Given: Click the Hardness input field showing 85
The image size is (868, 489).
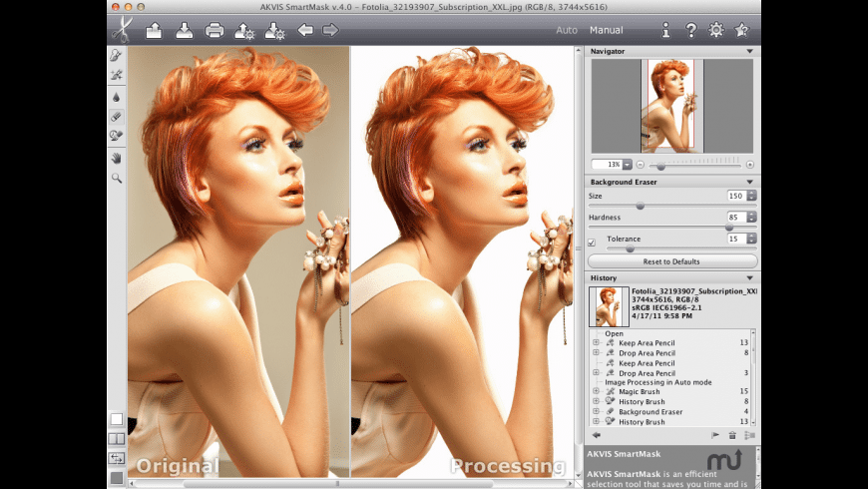Looking at the screenshot, I should 737,218.
